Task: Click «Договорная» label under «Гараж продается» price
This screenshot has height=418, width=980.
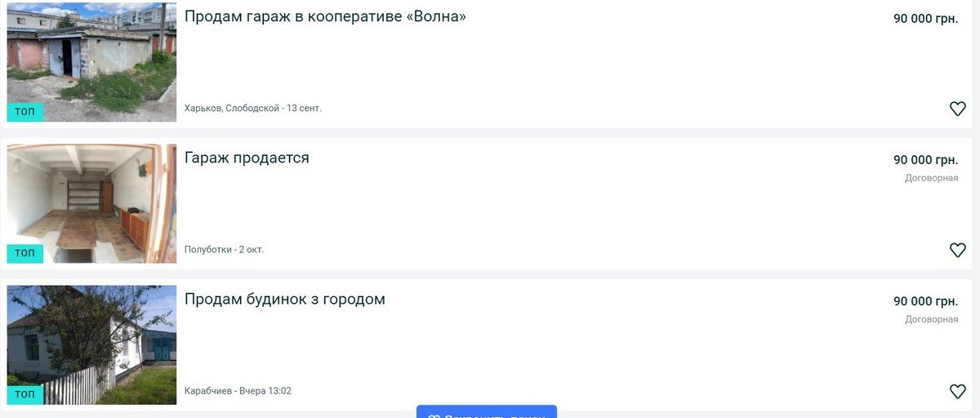Action: point(931,178)
